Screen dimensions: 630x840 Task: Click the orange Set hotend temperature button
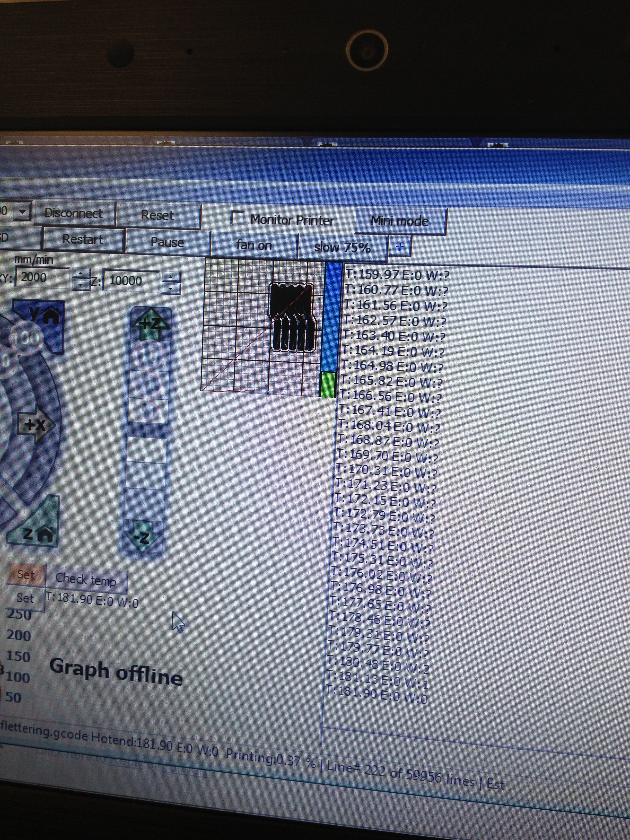[26, 575]
